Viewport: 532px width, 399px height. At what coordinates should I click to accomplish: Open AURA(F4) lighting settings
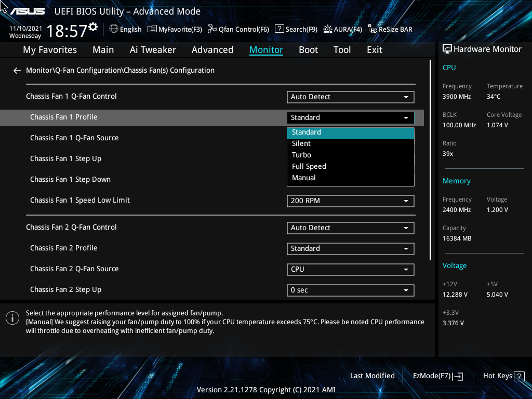coord(342,29)
